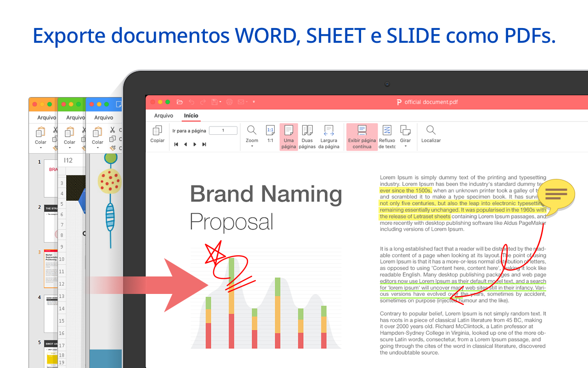Screen dimensions: 588x368
Task: Open save icon dropdown arrow in title bar
Action: [x=220, y=102]
